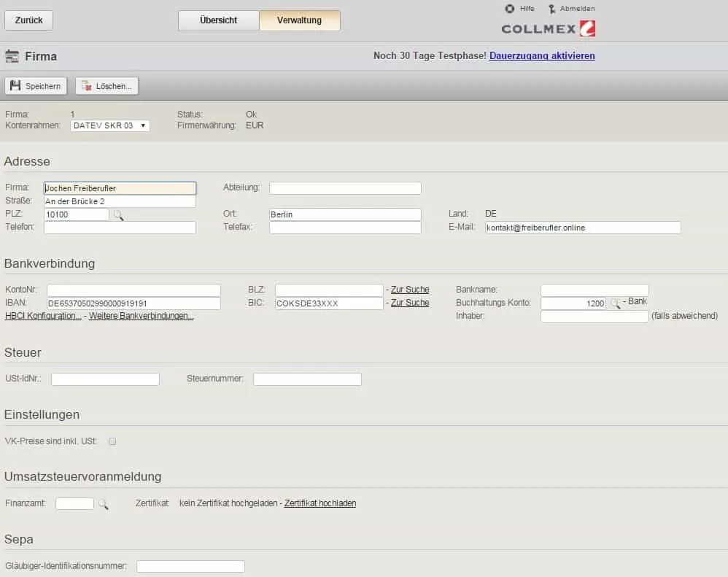Focus the Gläubiger-Identifikationsnummer field

(190, 566)
